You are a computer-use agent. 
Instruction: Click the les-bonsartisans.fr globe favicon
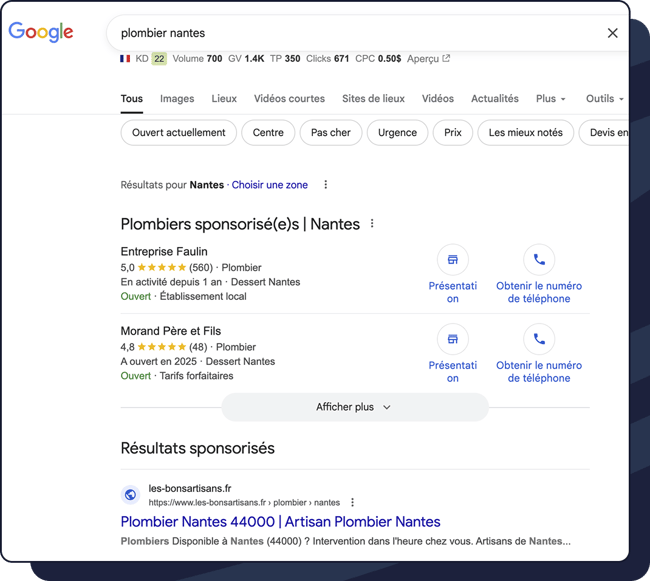pos(130,495)
